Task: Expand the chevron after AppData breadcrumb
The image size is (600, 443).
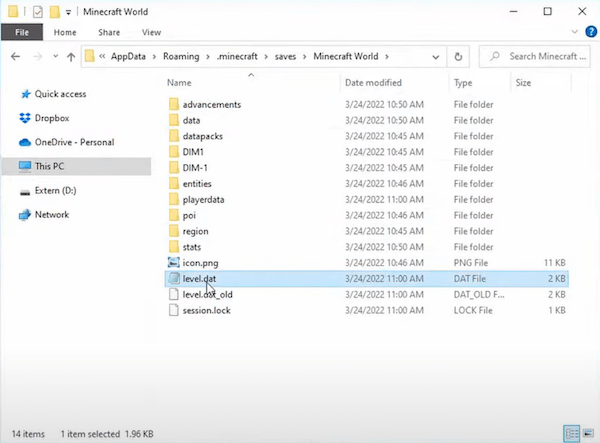Action: [154, 57]
